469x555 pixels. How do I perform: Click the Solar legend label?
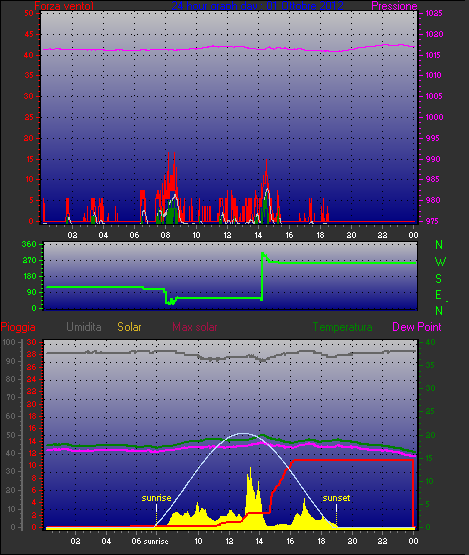coord(129,327)
